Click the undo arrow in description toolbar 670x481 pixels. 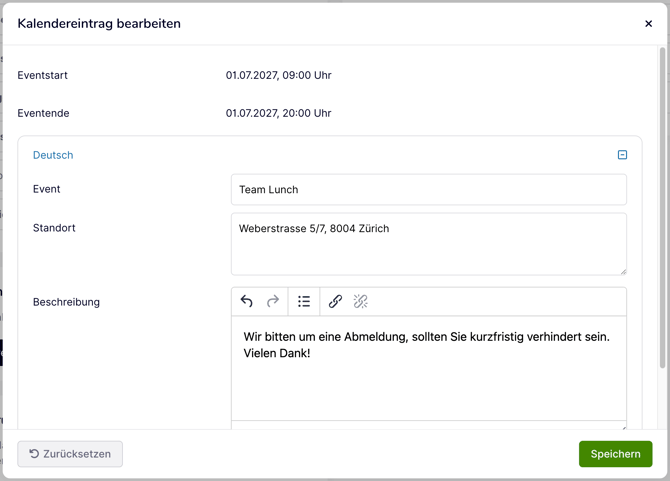tap(247, 301)
